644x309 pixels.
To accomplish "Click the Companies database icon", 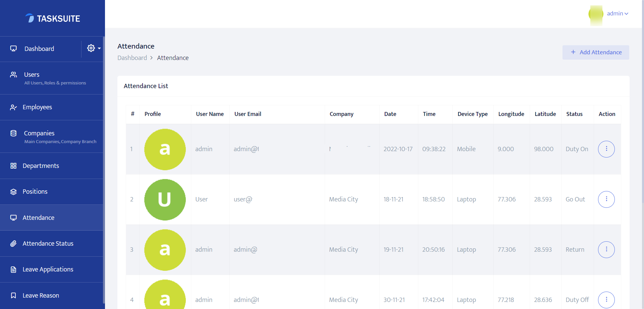I will [x=13, y=133].
